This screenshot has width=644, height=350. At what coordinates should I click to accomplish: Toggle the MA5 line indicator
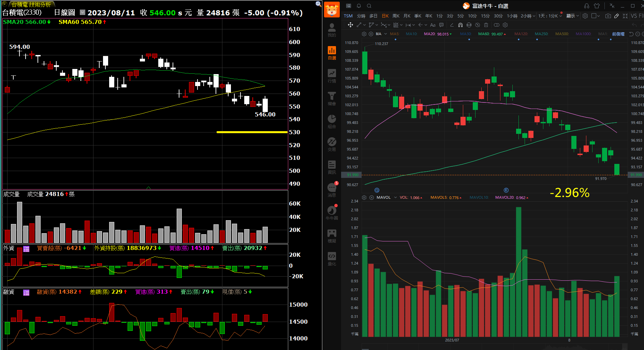(x=394, y=34)
